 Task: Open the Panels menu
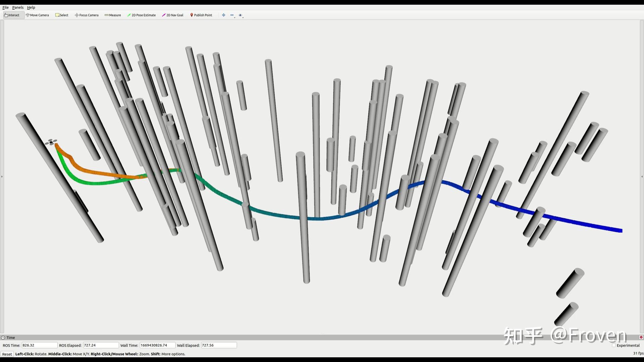[18, 7]
